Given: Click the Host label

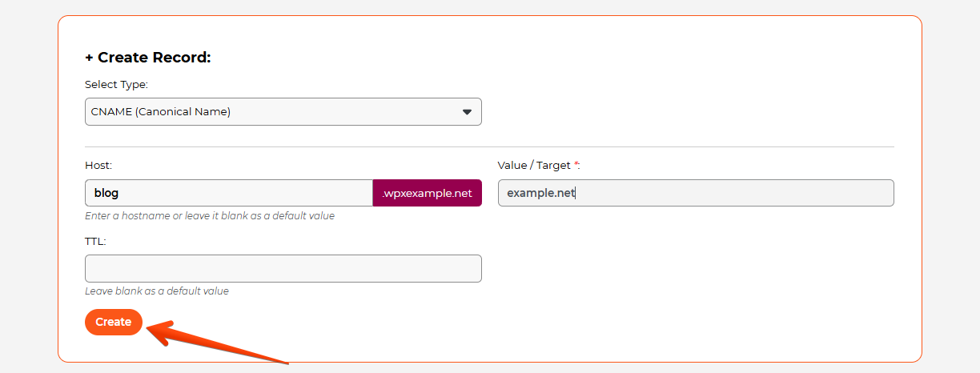Looking at the screenshot, I should [x=98, y=165].
